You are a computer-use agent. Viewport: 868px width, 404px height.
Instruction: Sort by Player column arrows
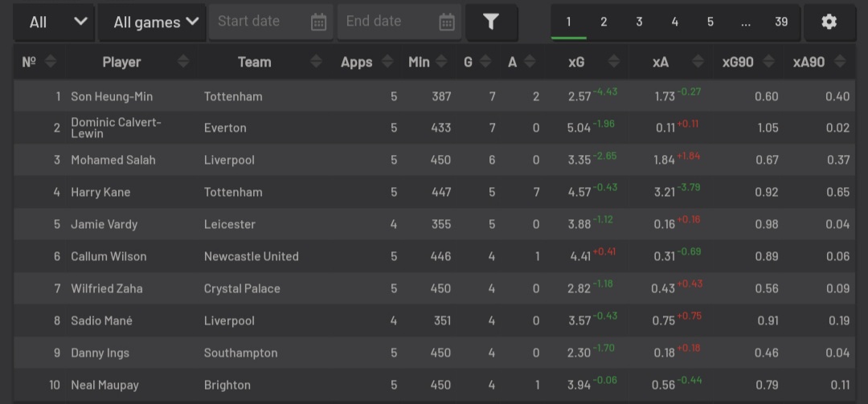coord(183,62)
